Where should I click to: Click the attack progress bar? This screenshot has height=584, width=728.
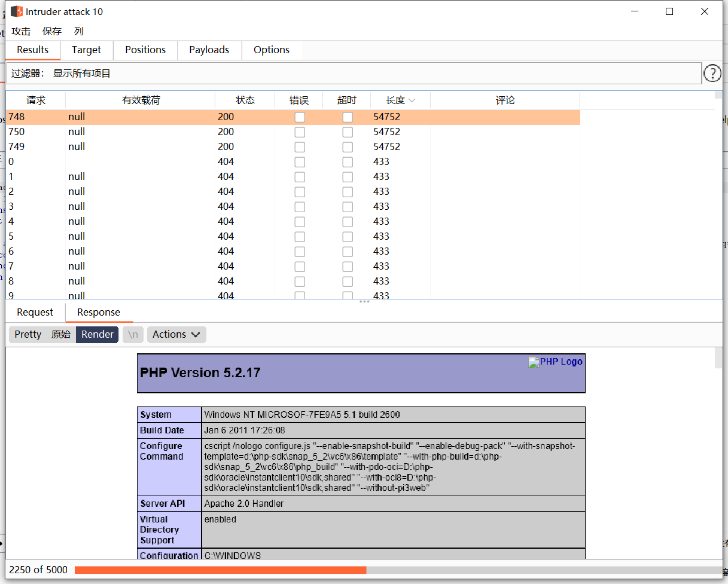398,570
